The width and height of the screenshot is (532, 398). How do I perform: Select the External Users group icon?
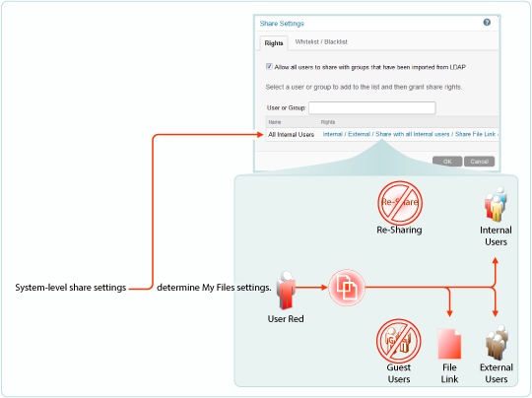(497, 343)
